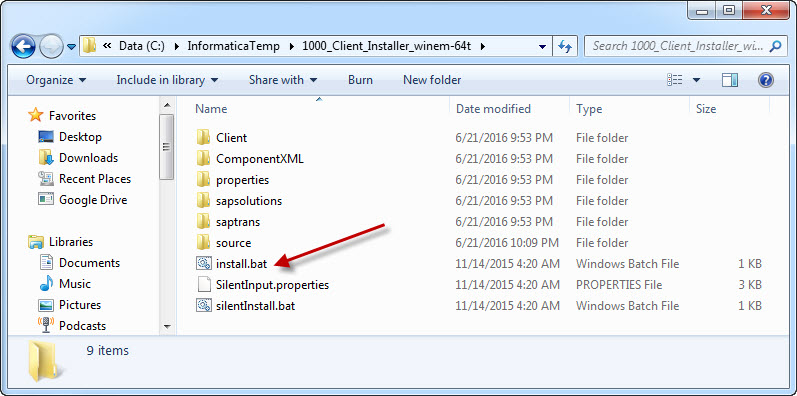Open Podcasts library in navigation pane
Screen dimensions: 797x396
click(82, 326)
